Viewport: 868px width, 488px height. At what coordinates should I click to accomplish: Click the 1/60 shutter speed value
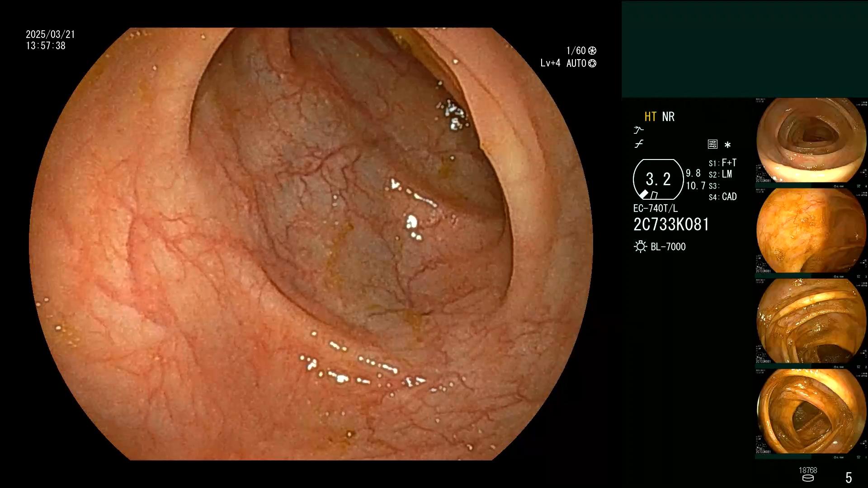pos(576,51)
